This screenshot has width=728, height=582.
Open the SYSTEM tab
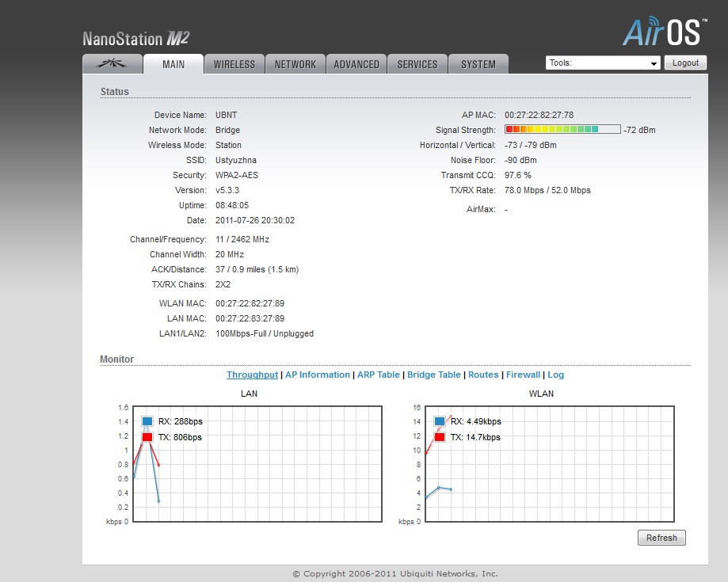point(478,64)
